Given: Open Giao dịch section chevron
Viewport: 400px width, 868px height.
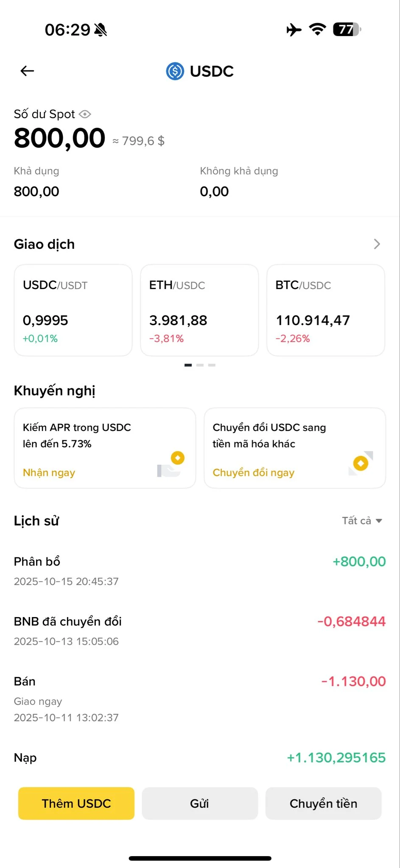Looking at the screenshot, I should click(377, 244).
